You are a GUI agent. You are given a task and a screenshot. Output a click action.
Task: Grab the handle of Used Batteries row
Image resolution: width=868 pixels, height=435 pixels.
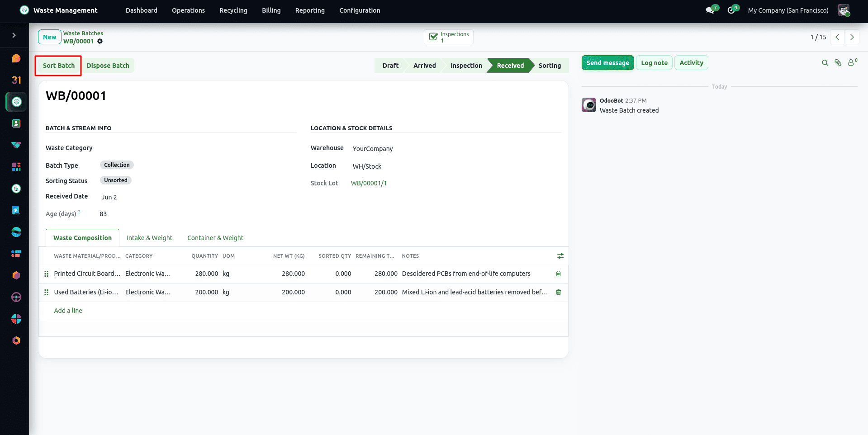click(46, 292)
